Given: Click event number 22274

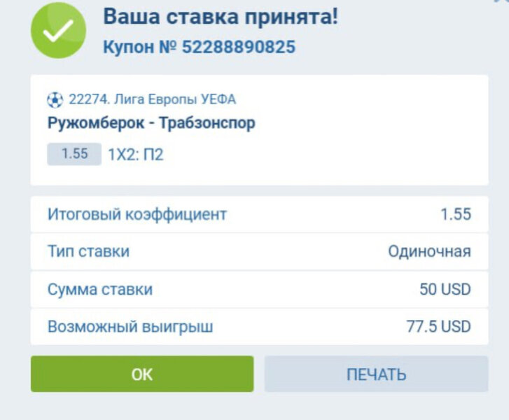Looking at the screenshot, I should coord(87,99).
